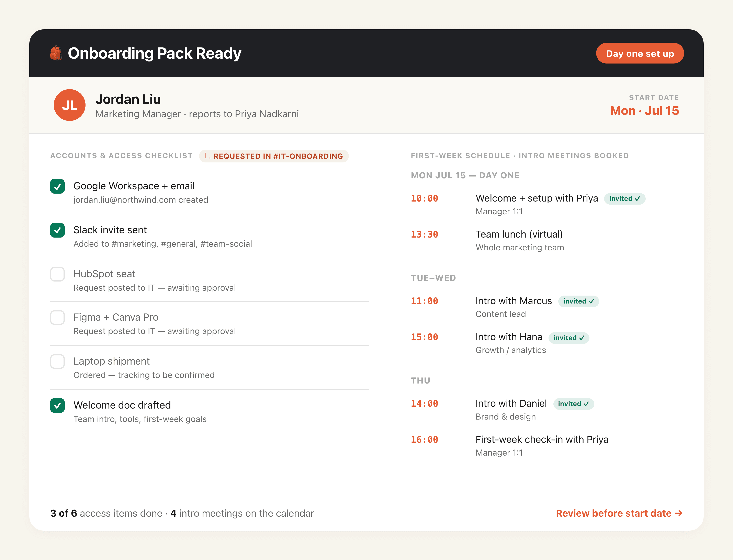The width and height of the screenshot is (733, 560).
Task: Click the arrow after Review before start date
Action: [x=678, y=513]
